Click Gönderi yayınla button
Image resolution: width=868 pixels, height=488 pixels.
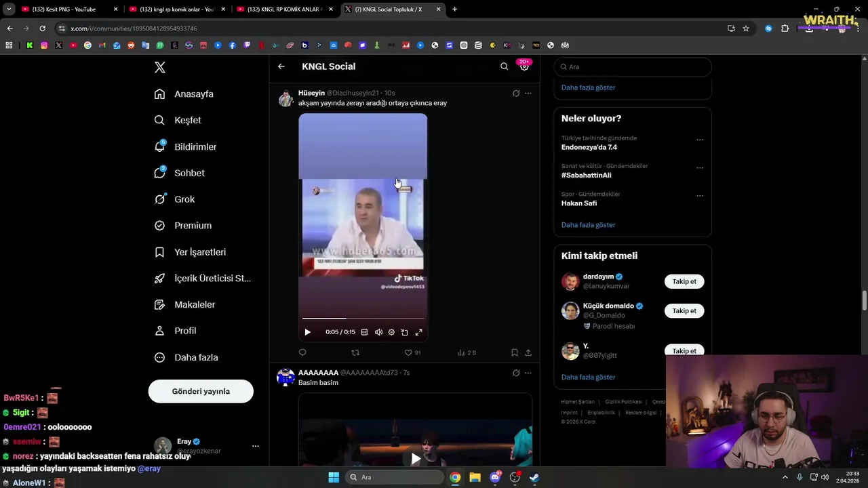coord(201,391)
